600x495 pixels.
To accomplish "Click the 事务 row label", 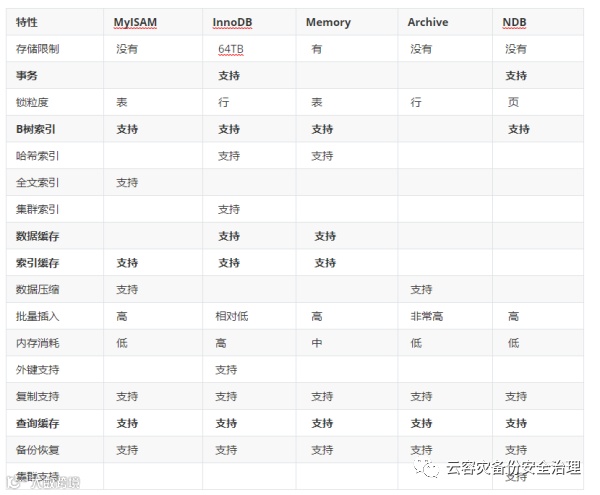I will 26,76.
